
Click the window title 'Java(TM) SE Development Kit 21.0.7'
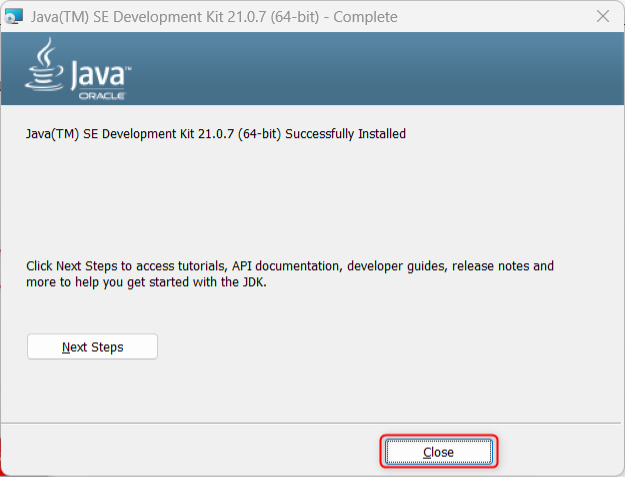point(214,17)
